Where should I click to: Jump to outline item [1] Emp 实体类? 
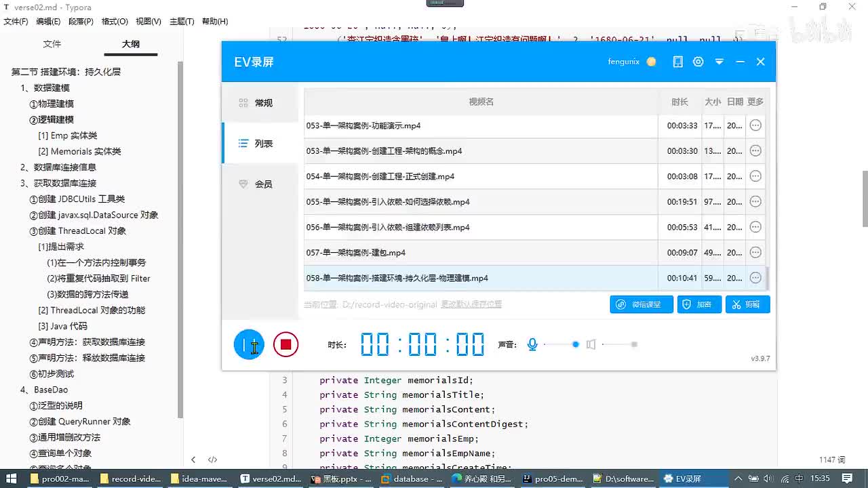(x=68, y=136)
